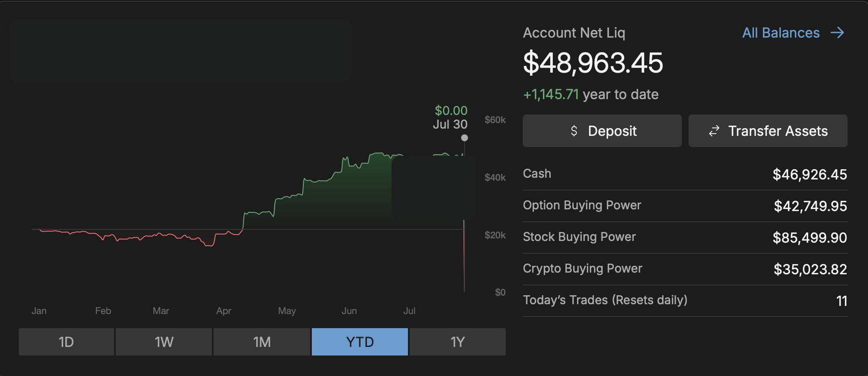Click the arrow next to All Balances
The width and height of the screenshot is (868, 376).
coord(837,33)
